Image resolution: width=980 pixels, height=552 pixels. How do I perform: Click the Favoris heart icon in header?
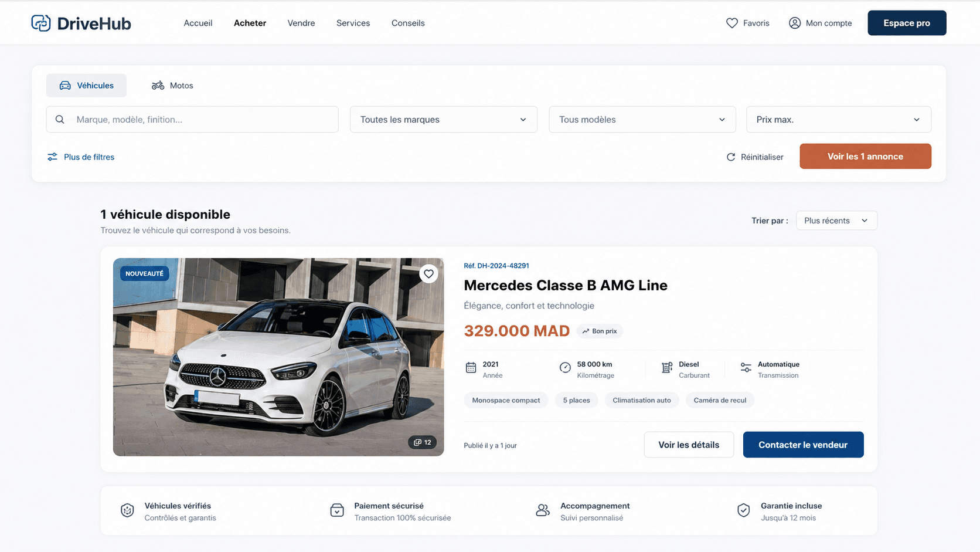[x=731, y=23]
